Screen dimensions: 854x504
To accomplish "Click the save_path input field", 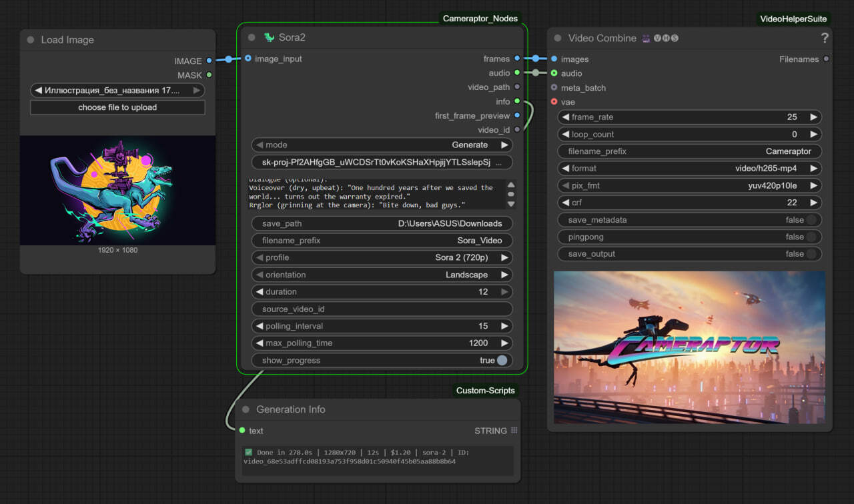I will click(x=382, y=223).
